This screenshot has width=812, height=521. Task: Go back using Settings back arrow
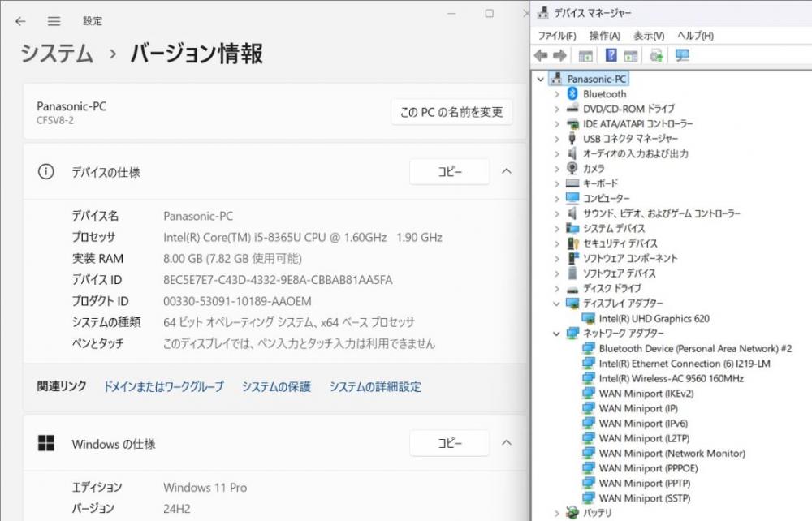(20, 21)
